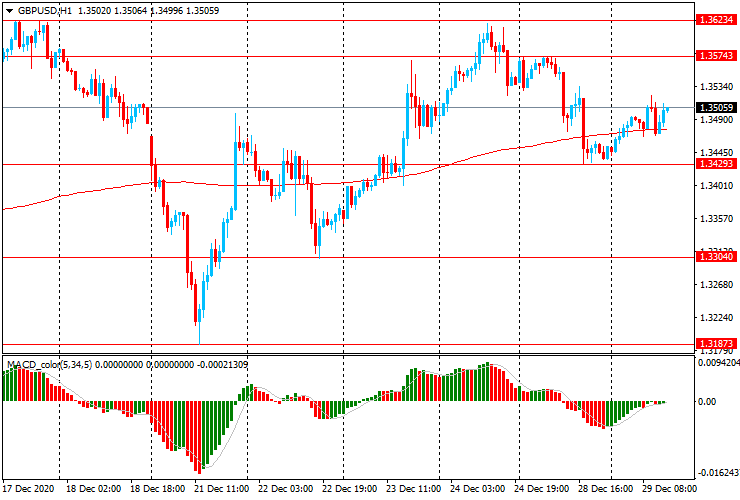Click the 18 Dec 18:00 time axis label
Screen dimensions: 740x500
158,488
